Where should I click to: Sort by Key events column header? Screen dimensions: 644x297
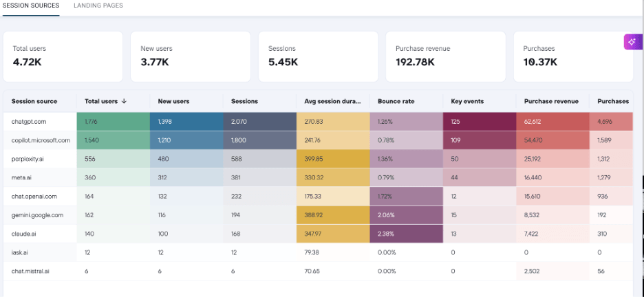click(467, 101)
